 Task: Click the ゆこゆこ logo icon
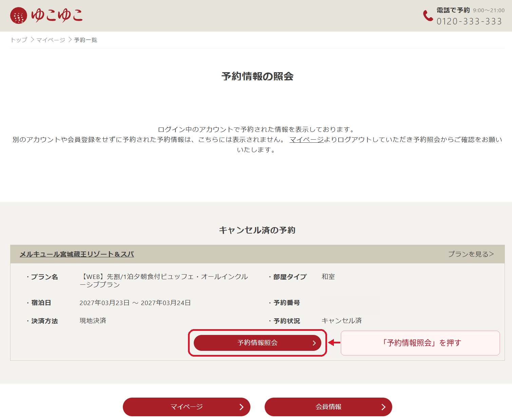coord(46,16)
